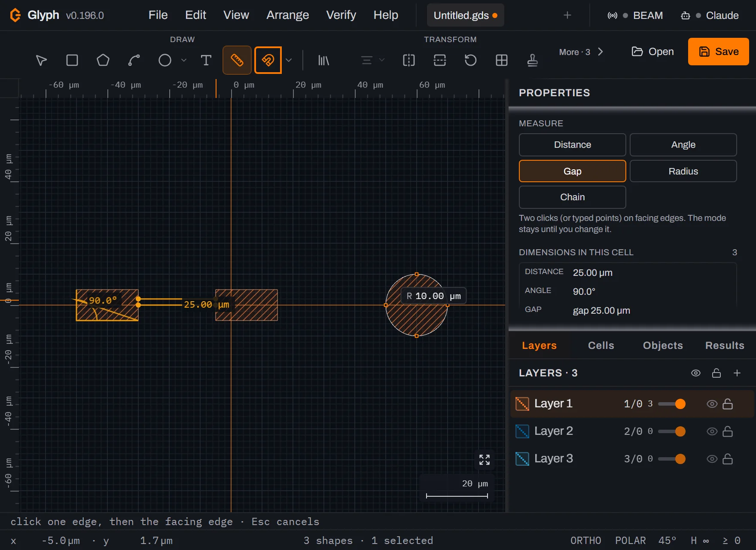This screenshot has width=756, height=550.
Task: Adjust the Layer 2 opacity slider
Action: pos(672,431)
